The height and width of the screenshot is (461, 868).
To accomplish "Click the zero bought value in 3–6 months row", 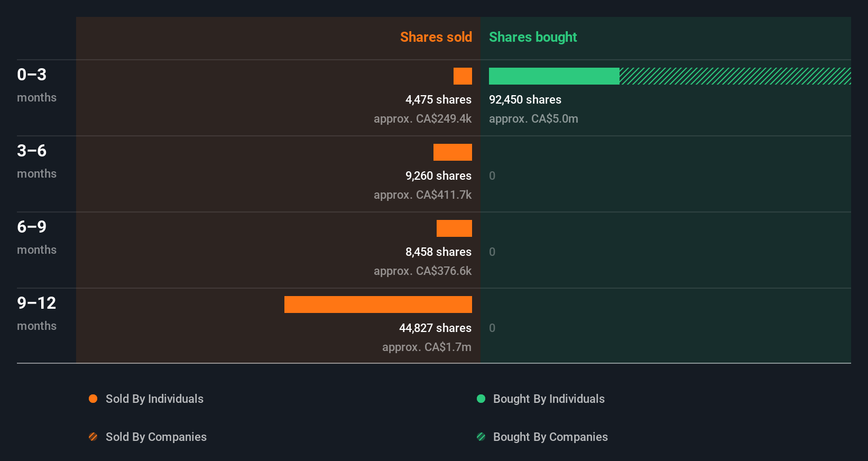I will point(492,176).
